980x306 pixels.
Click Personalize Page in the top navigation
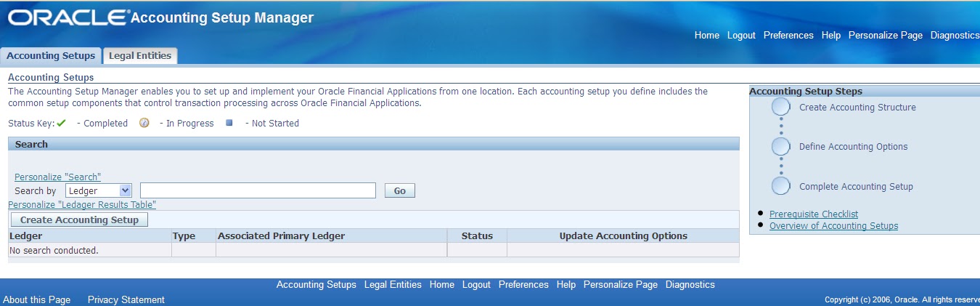coord(886,35)
